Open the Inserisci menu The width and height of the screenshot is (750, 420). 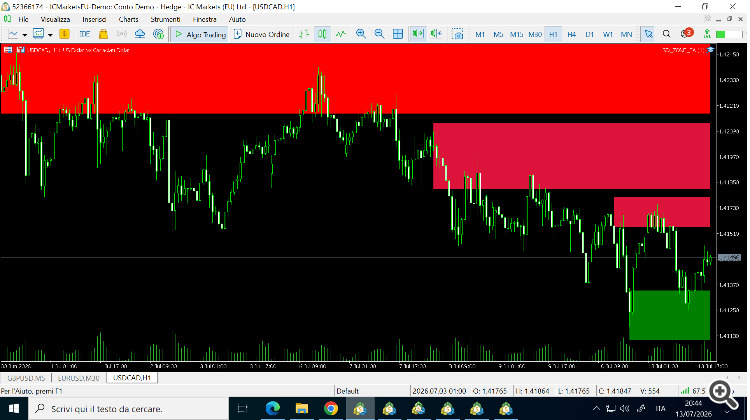(94, 20)
